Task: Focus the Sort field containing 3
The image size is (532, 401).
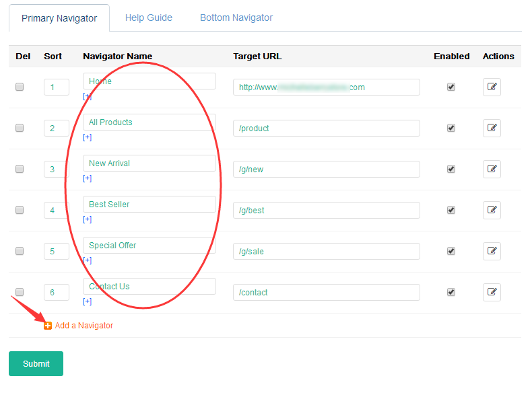Action: tap(57, 169)
